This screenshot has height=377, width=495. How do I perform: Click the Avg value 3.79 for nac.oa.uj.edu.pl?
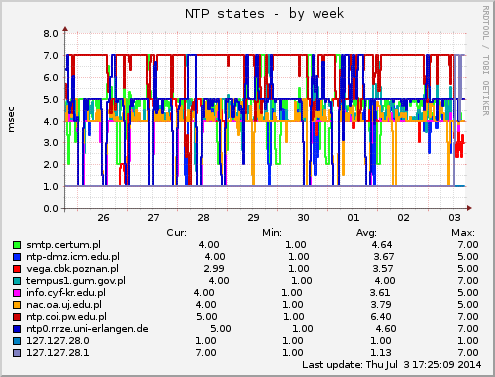coord(381,305)
